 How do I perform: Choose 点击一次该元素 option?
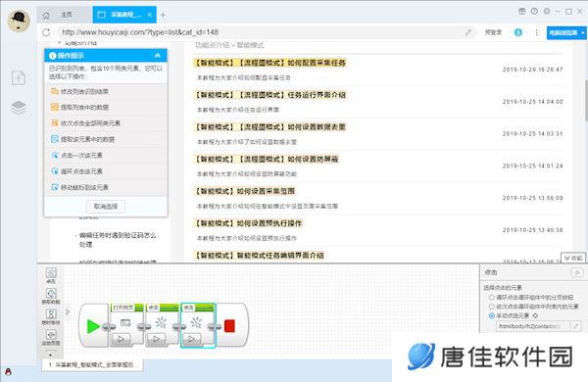tap(106, 155)
